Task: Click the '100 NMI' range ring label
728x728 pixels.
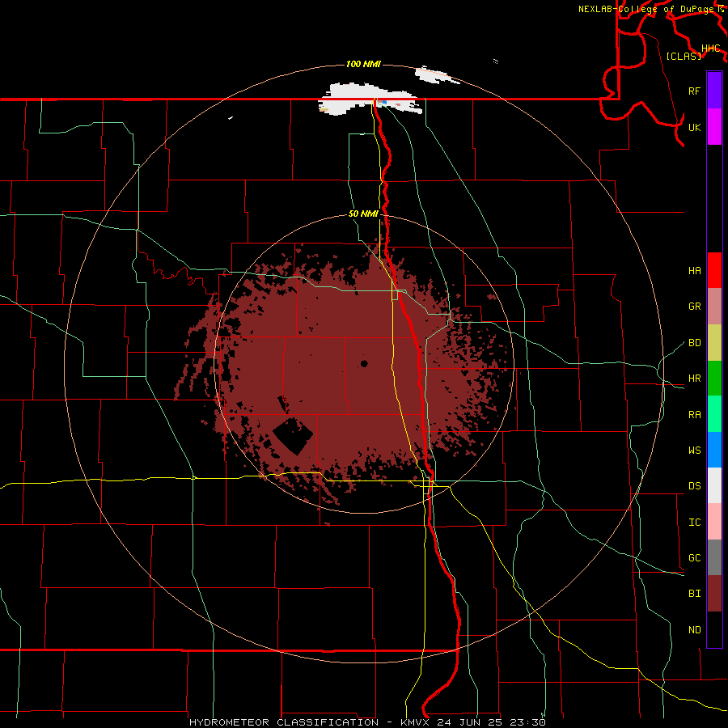Action: coord(363,64)
